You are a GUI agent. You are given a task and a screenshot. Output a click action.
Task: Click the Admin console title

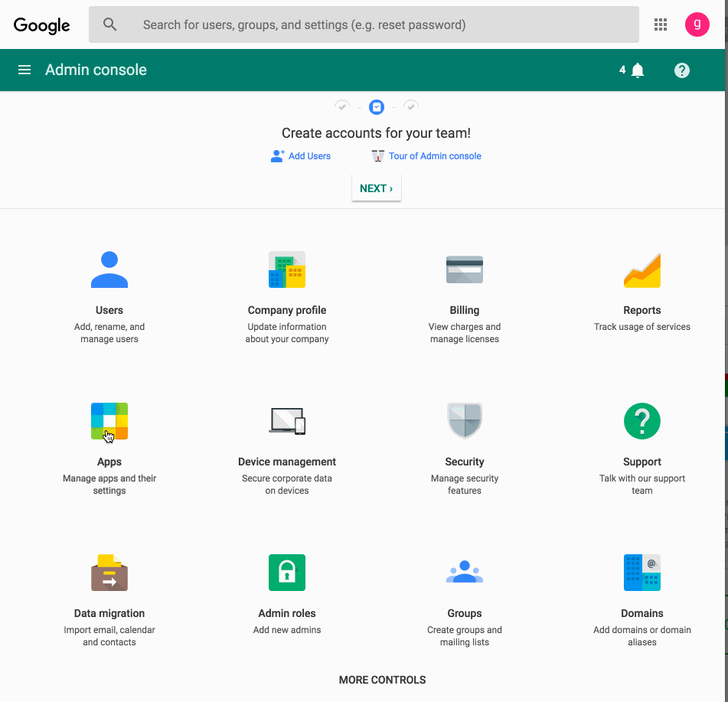click(x=96, y=70)
